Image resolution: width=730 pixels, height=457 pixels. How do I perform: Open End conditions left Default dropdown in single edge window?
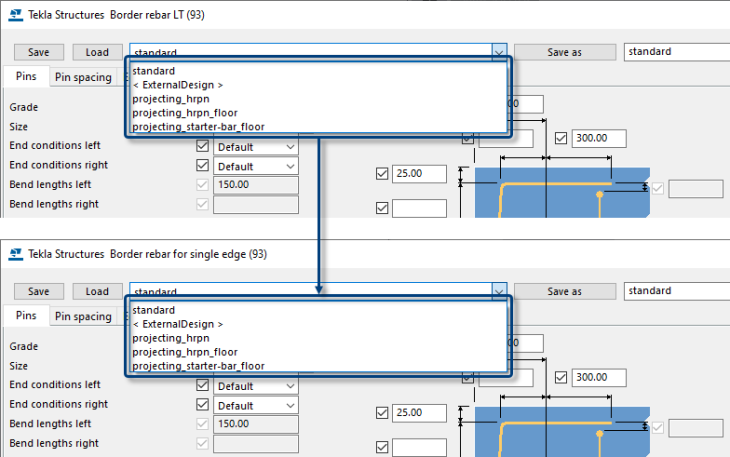(x=256, y=386)
